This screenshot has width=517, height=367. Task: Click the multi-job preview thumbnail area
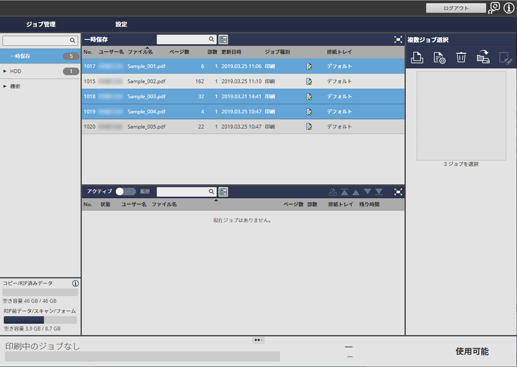[461, 116]
